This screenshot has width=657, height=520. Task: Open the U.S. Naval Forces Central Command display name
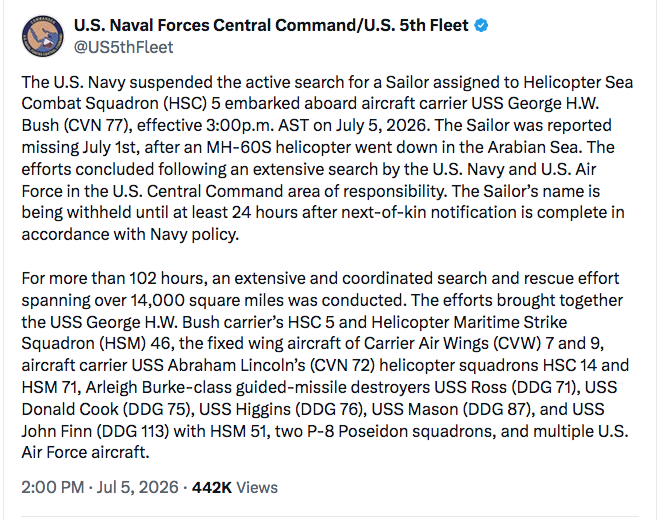(x=271, y=26)
